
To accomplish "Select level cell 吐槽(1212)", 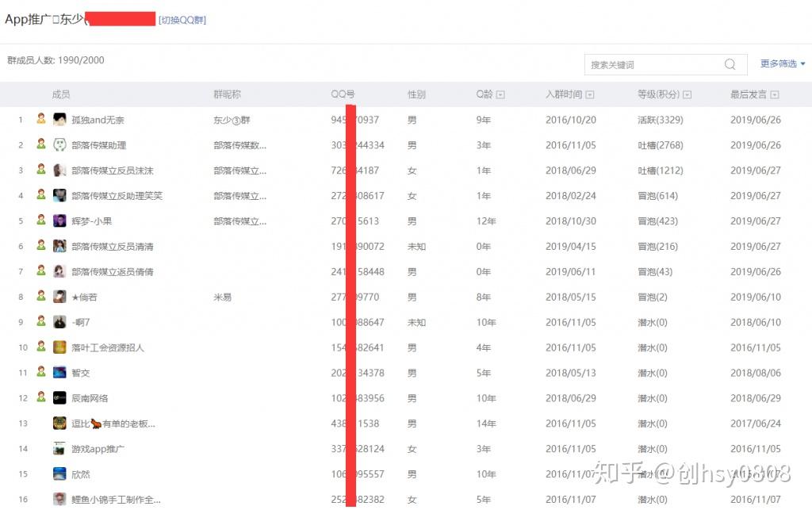I will (661, 171).
